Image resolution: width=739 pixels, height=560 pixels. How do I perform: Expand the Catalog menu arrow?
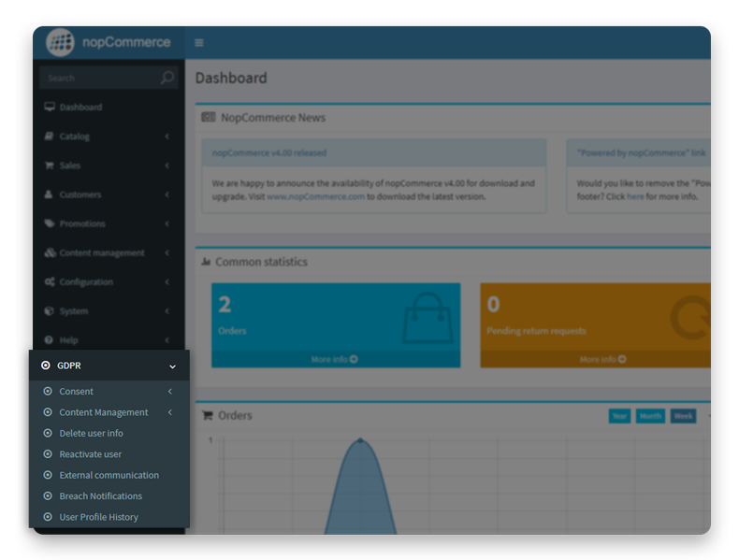click(167, 136)
